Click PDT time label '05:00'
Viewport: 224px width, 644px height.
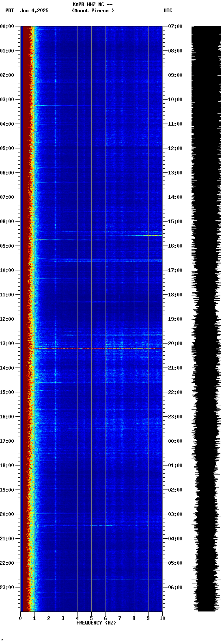click(7, 148)
